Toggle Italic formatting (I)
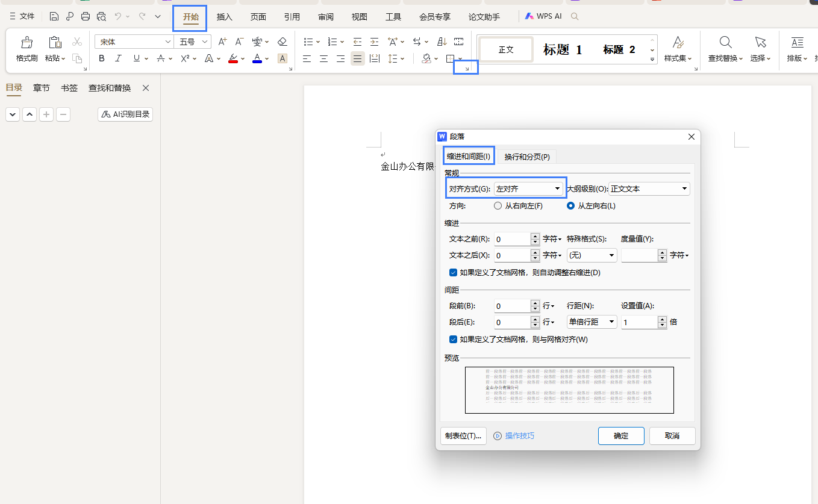 click(118, 58)
